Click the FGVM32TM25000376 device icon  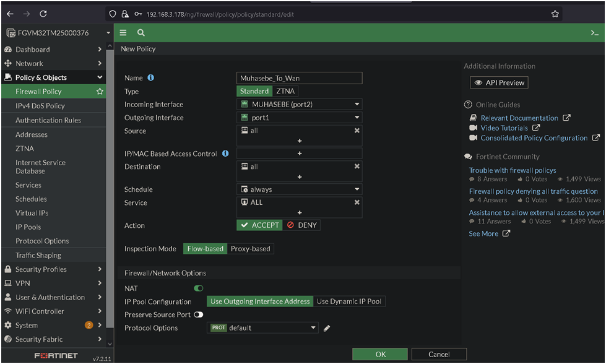[11, 33]
